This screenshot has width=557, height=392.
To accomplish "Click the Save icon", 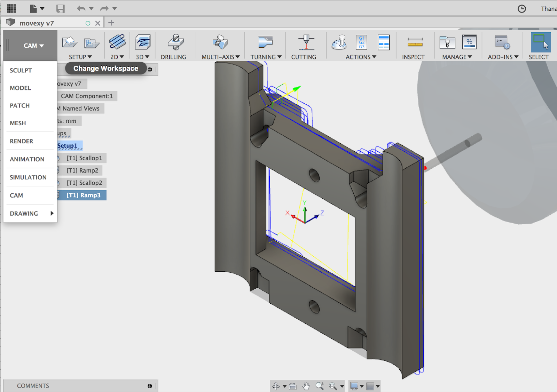I will [x=61, y=8].
